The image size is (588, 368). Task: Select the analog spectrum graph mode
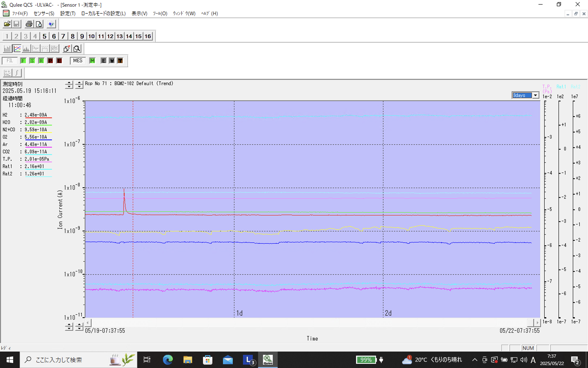26,49
